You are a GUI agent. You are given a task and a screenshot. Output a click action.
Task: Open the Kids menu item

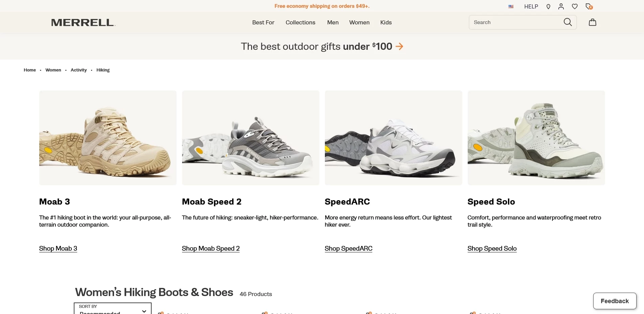click(386, 22)
